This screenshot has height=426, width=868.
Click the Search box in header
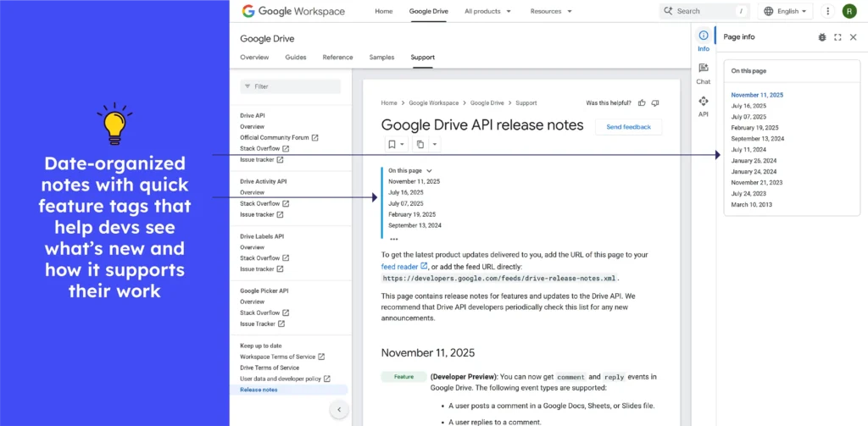coord(705,11)
